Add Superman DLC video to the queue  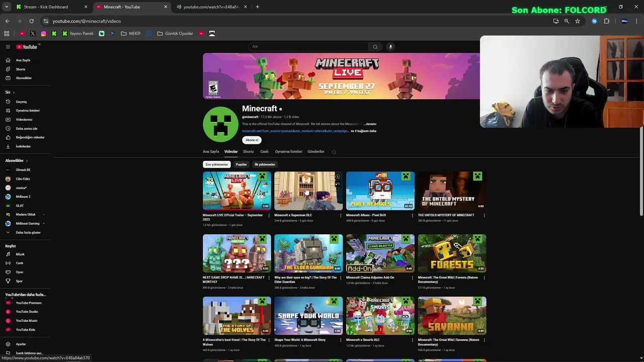point(338,184)
